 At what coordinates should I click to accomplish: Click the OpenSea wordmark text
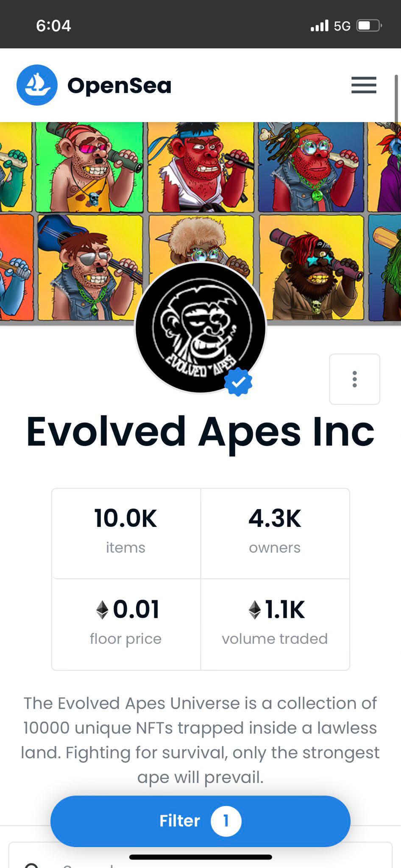tap(120, 86)
